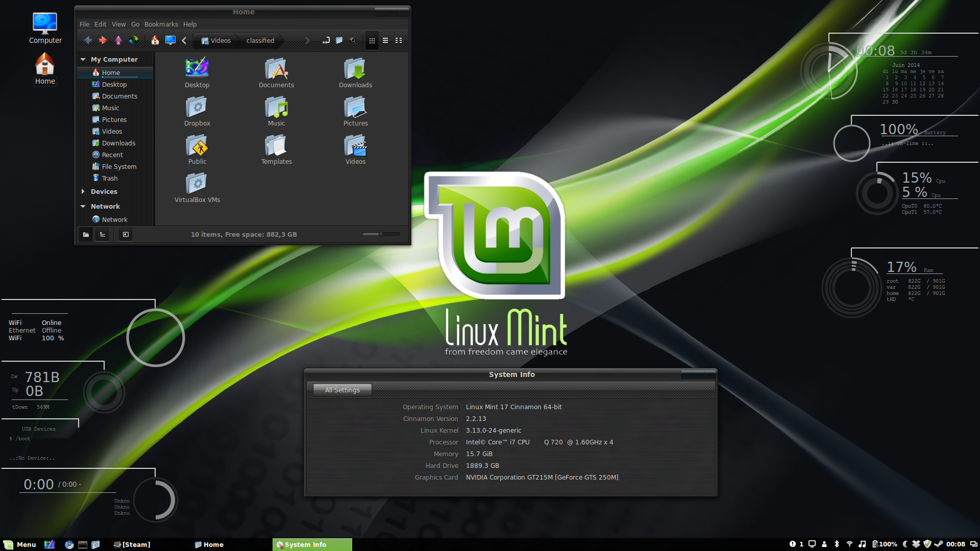Select the Downloads folder in main pane
The width and height of the screenshot is (980, 551).
(355, 73)
